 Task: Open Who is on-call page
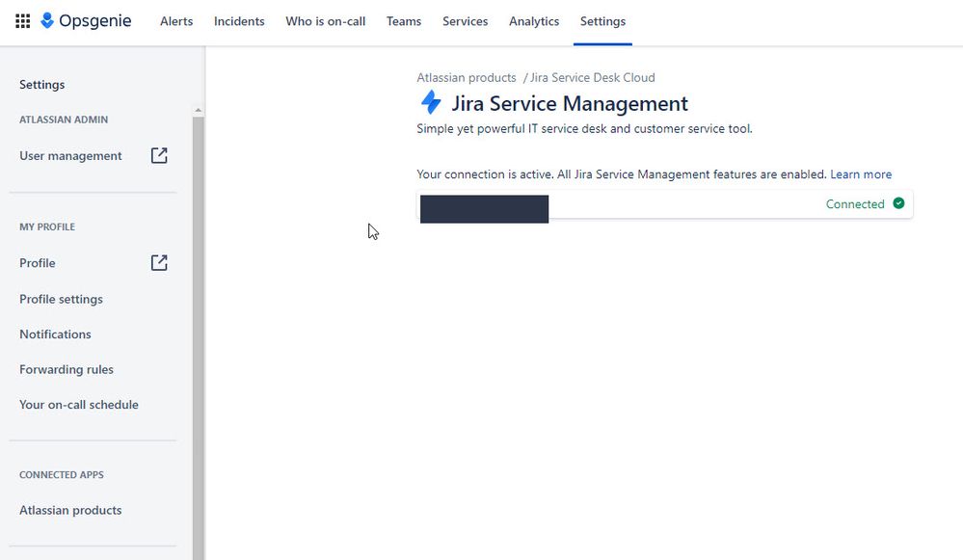click(x=326, y=21)
